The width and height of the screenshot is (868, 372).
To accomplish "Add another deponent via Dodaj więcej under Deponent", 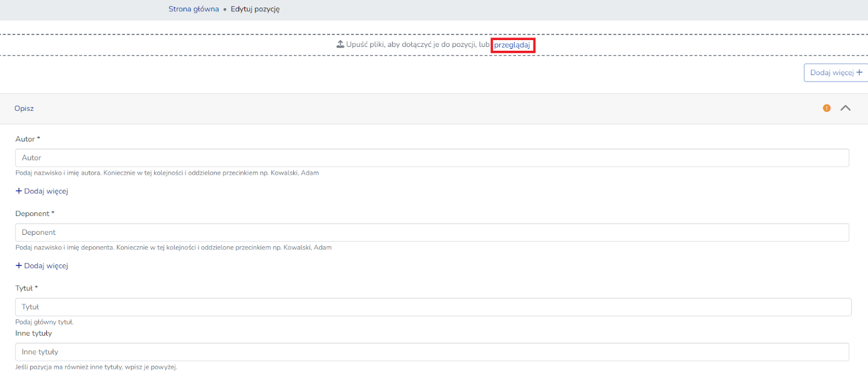I will [x=42, y=266].
